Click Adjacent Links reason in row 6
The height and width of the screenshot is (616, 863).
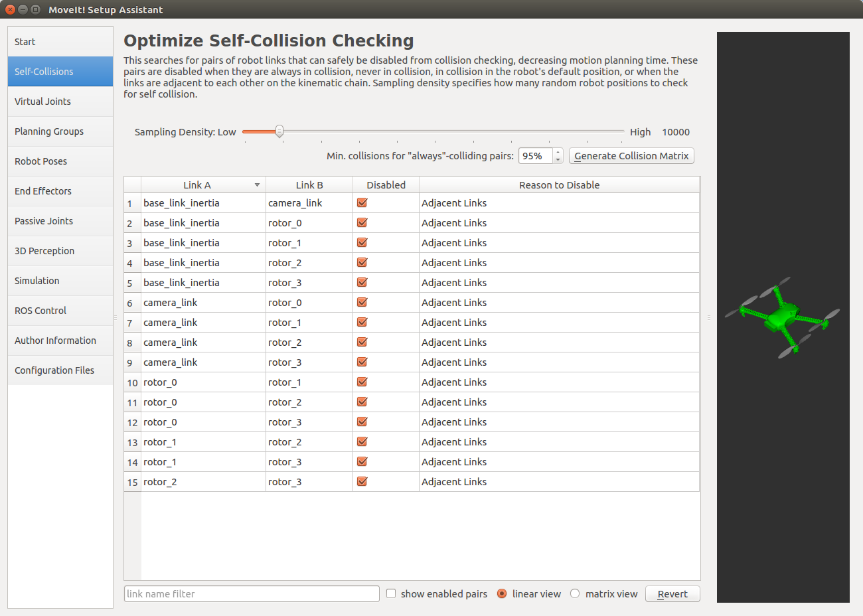pyautogui.click(x=559, y=303)
